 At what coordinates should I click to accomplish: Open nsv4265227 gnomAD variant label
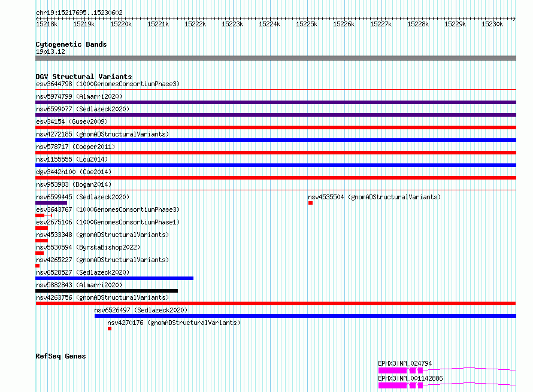pyautogui.click(x=102, y=260)
